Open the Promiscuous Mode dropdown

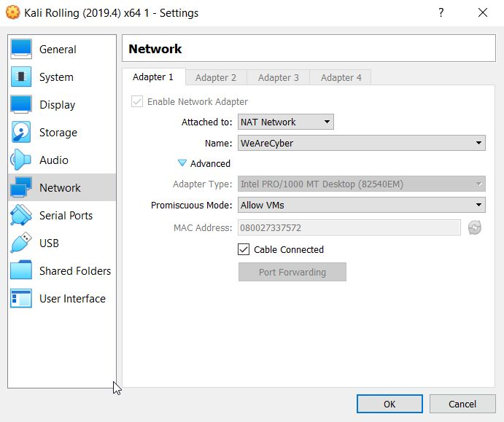(x=362, y=206)
